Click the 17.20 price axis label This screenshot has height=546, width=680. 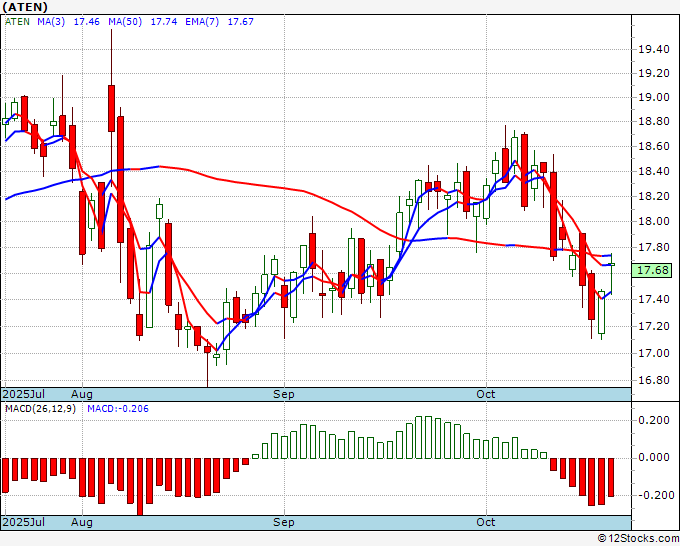coord(654,326)
